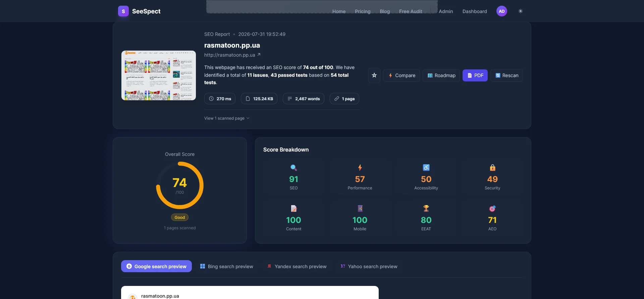Click the Compare button
644x299 pixels.
pyautogui.click(x=401, y=75)
